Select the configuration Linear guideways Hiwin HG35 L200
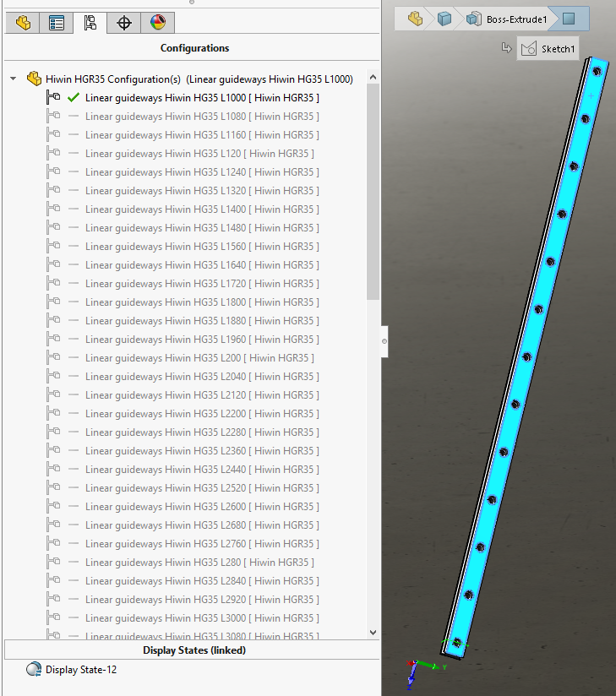Image resolution: width=616 pixels, height=696 pixels. point(199,358)
